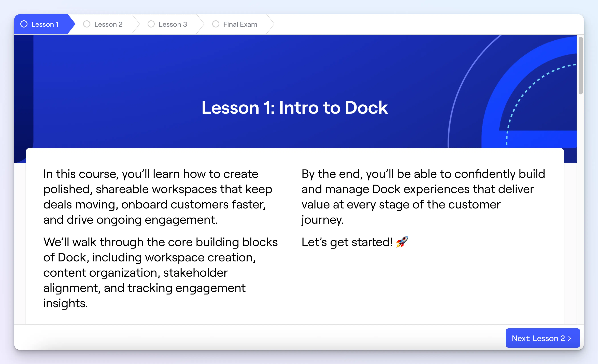Image resolution: width=598 pixels, height=364 pixels.
Task: Click the 'By the end' paragraph
Action: coord(423,197)
